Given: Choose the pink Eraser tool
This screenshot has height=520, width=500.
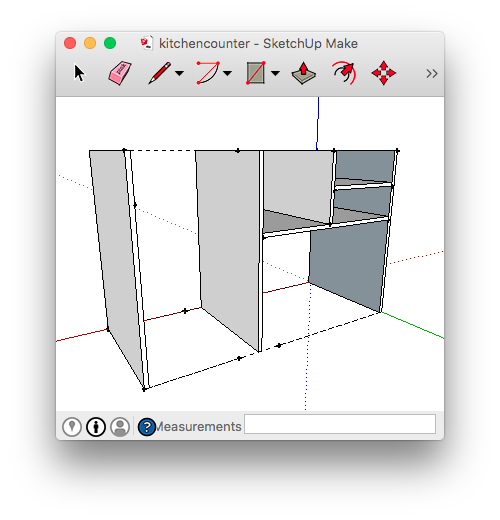Looking at the screenshot, I should click(120, 73).
